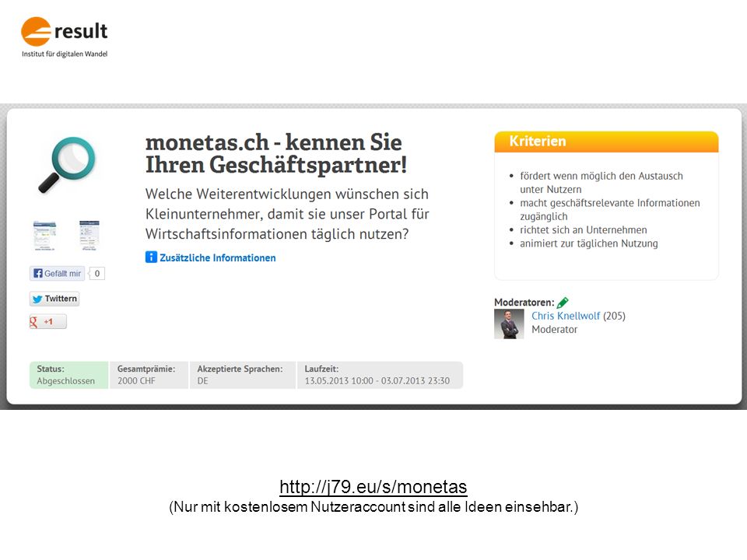Click the Facebook 'Gefällt mir' button
The image size is (747, 560).
[57, 273]
